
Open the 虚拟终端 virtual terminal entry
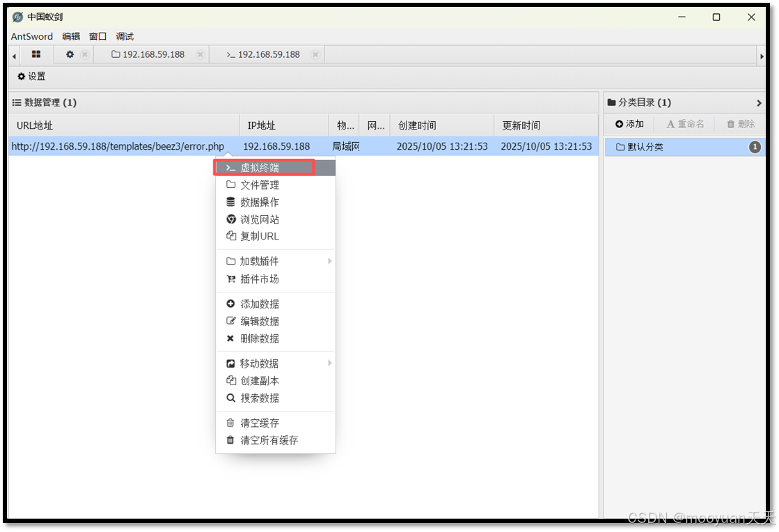[276, 168]
